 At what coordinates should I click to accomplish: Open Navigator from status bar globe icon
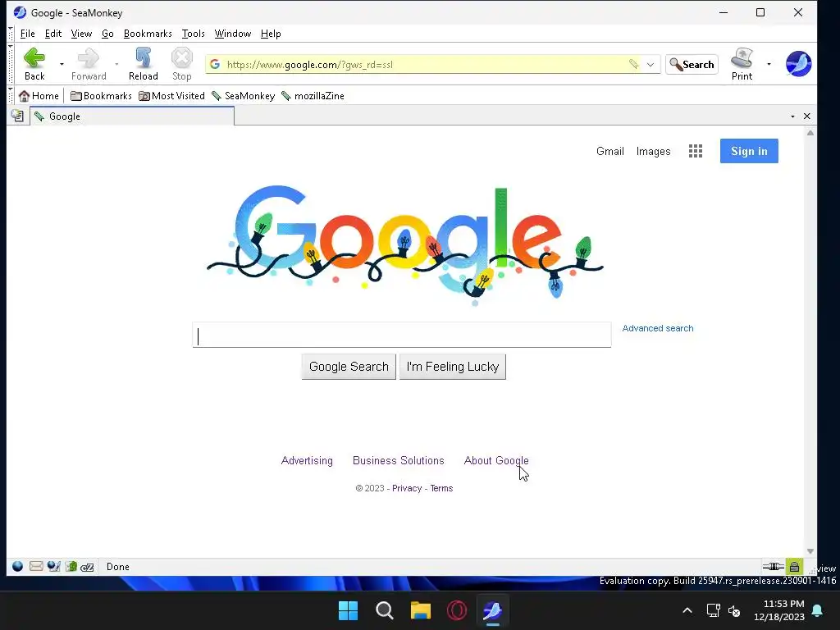point(18,566)
